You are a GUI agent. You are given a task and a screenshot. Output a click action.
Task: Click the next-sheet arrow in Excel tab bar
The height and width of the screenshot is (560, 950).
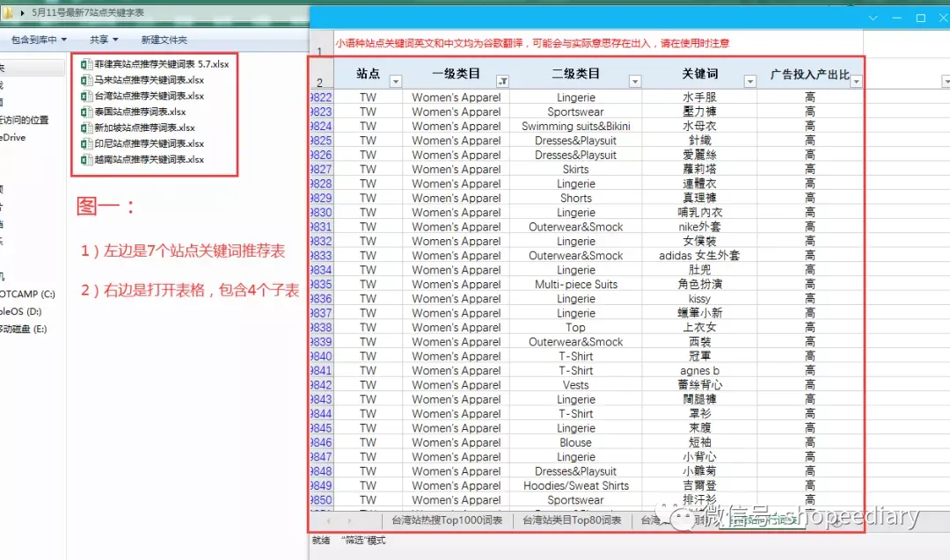[349, 520]
